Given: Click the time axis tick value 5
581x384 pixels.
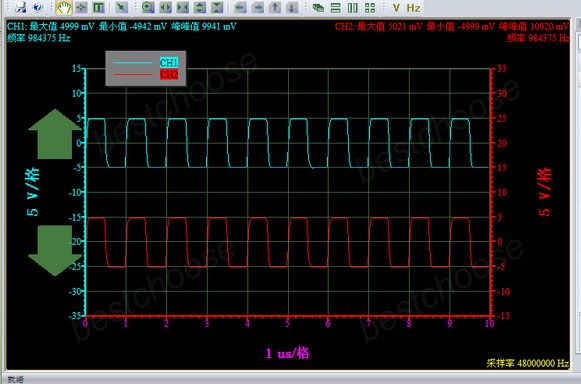Looking at the screenshot, I should click(x=287, y=323).
